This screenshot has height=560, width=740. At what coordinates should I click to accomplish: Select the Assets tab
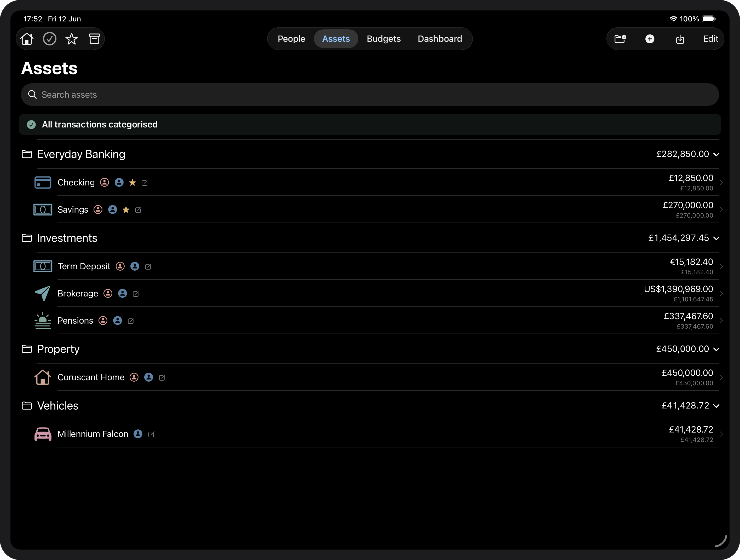(336, 39)
